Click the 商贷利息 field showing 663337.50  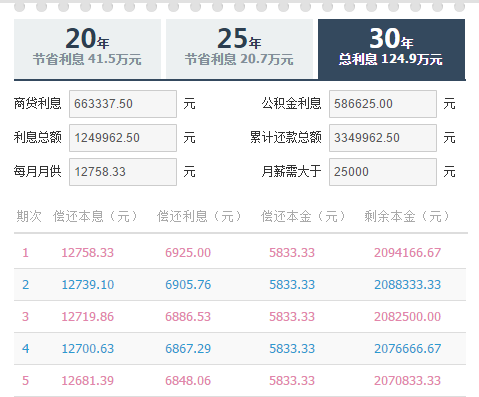[123, 104]
